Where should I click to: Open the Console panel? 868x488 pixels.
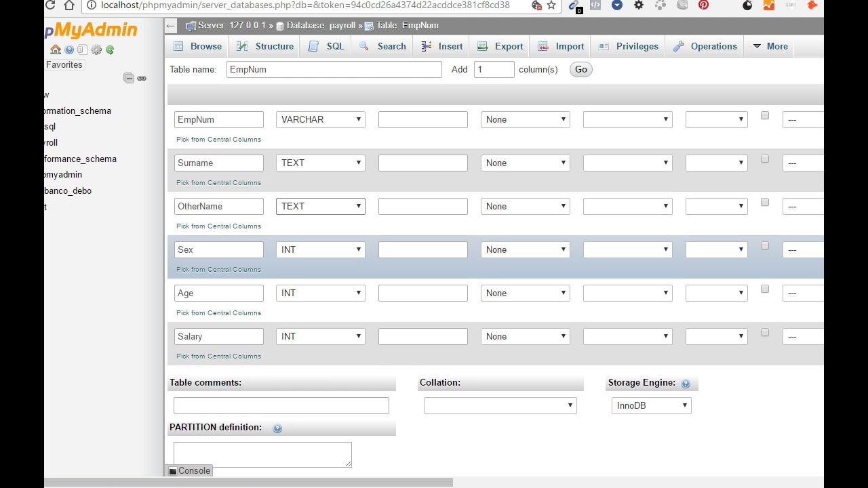(189, 470)
